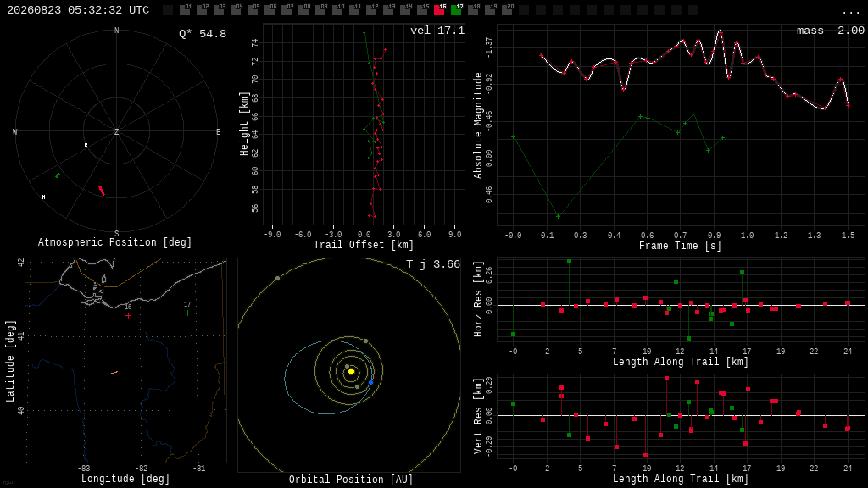Click the station 20 indicator box
Screen dimensions: 868x488
pos(507,10)
